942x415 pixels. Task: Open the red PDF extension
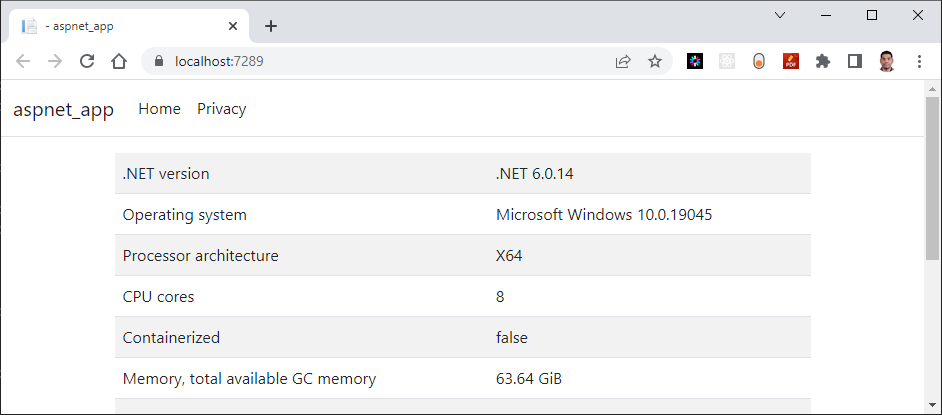coord(791,61)
